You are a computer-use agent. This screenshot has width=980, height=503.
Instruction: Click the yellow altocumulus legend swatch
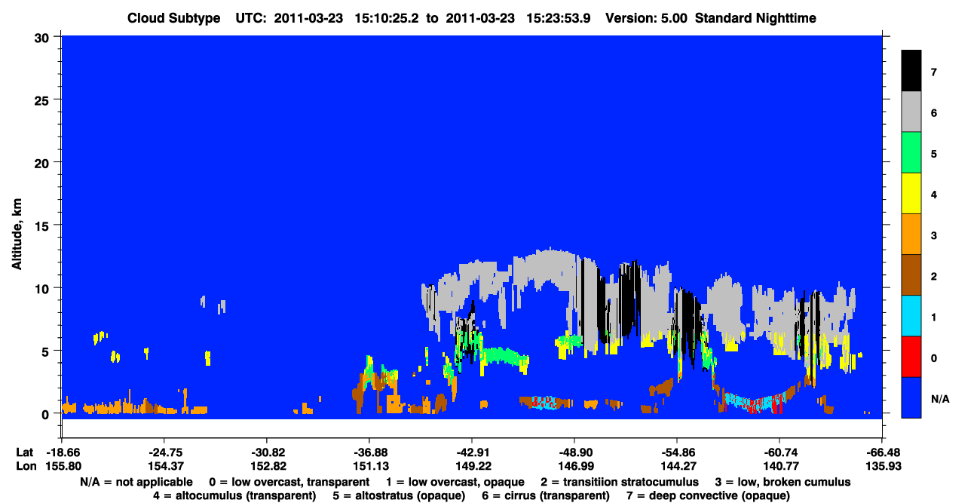[x=911, y=194]
